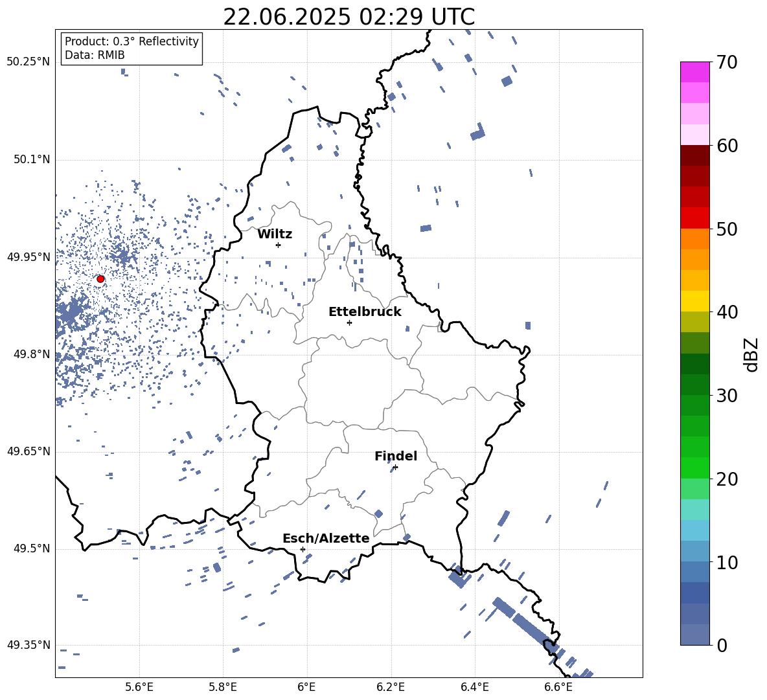Screen dimensions: 767x700
Task: Click the yellow colorbar segment above 40
Action: [695, 301]
